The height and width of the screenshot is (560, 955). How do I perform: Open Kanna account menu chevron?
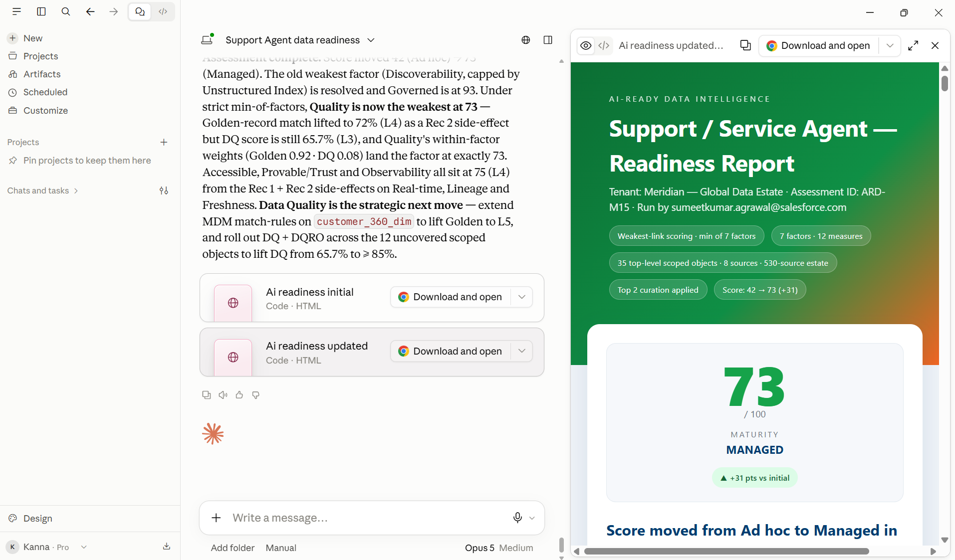(84, 547)
